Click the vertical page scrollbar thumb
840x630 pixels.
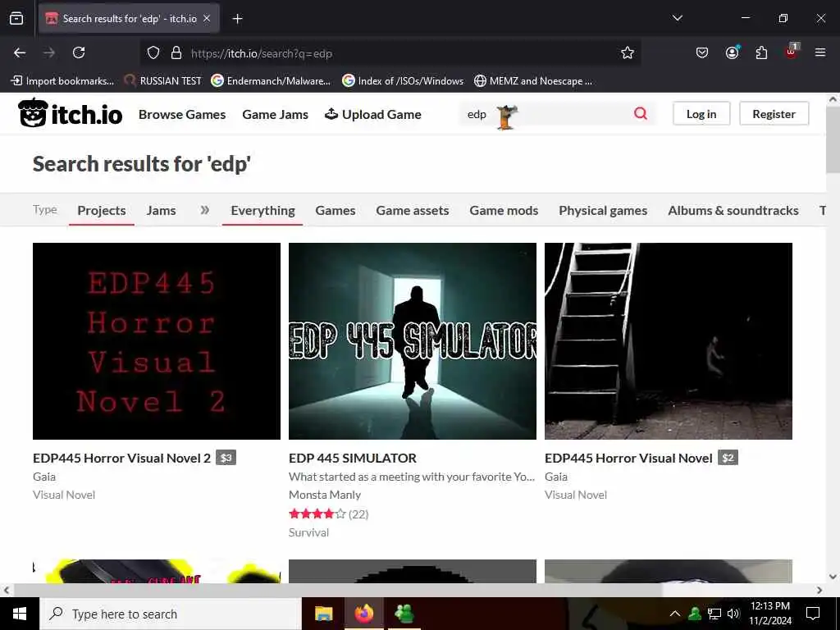point(833,140)
